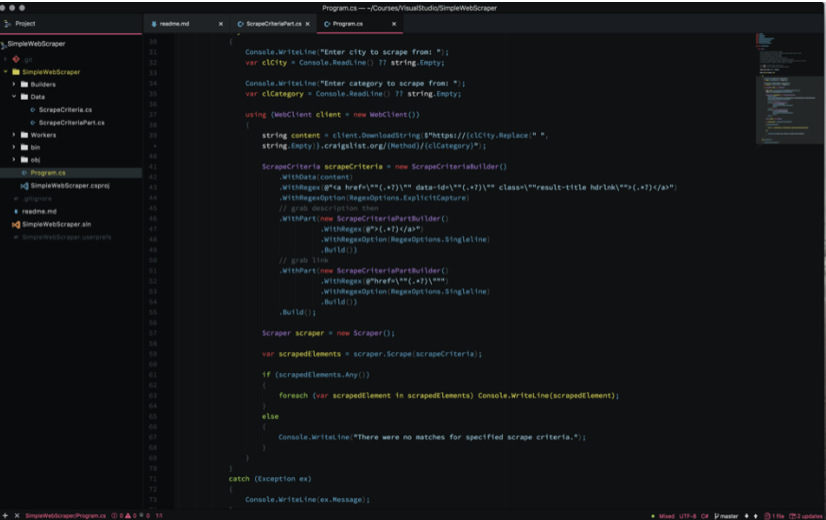Click the SimpleWebScraper.sln Visual Studio icon

click(x=16, y=224)
